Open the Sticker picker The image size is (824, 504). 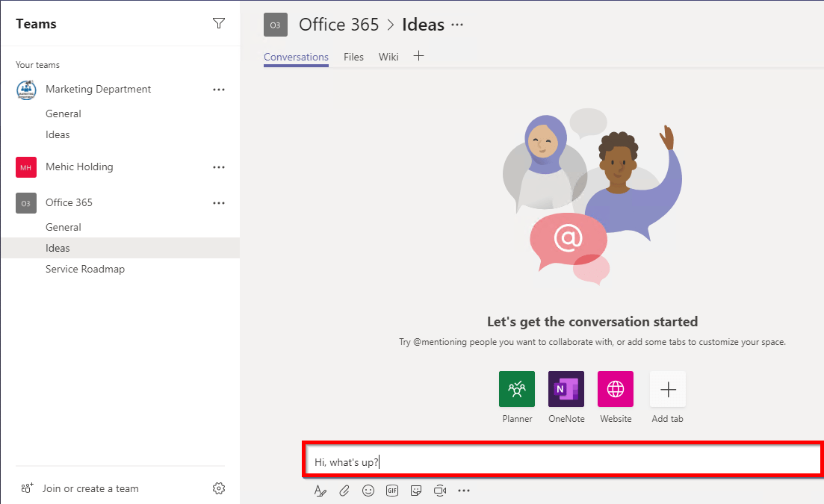(416, 491)
